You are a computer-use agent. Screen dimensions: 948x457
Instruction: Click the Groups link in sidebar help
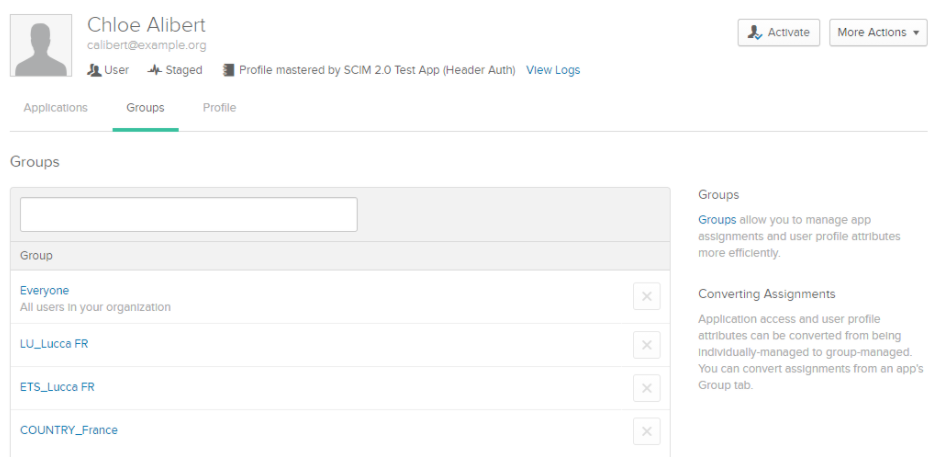pos(717,219)
